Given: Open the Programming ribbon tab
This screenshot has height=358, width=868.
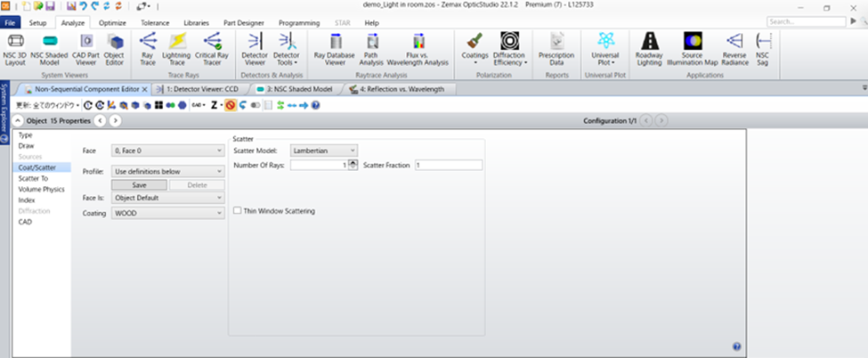Looking at the screenshot, I should coord(299,23).
